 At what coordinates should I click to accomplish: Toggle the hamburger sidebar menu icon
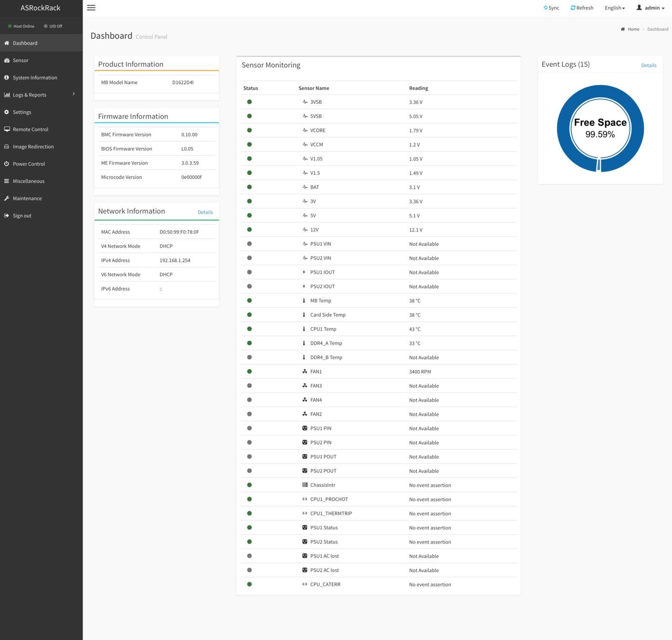point(91,7)
